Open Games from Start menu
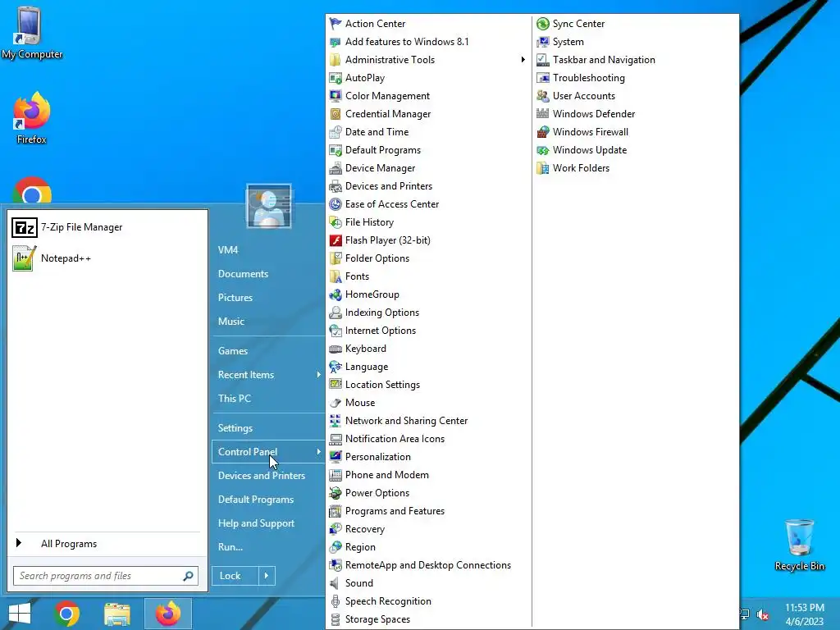The width and height of the screenshot is (840, 630). click(232, 351)
